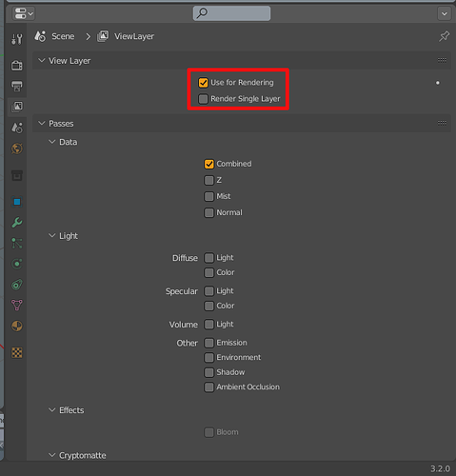This screenshot has height=476, width=456.
Task: Click the Passes panel drag grip
Action: pos(442,123)
